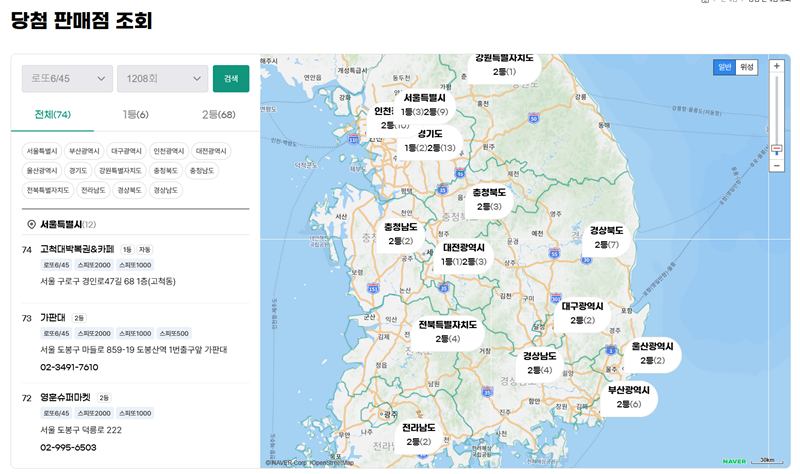Open the 1208회 round dropdown

tap(162, 79)
